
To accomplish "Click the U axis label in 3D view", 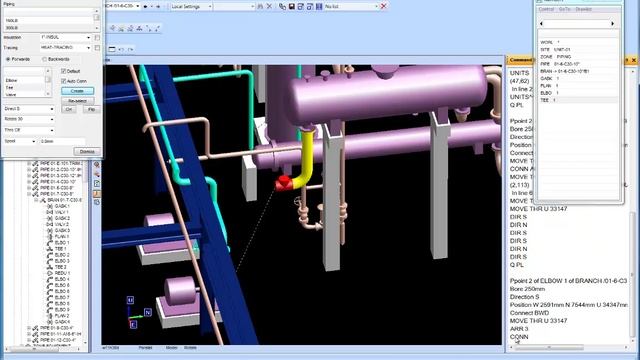I will click(x=130, y=300).
